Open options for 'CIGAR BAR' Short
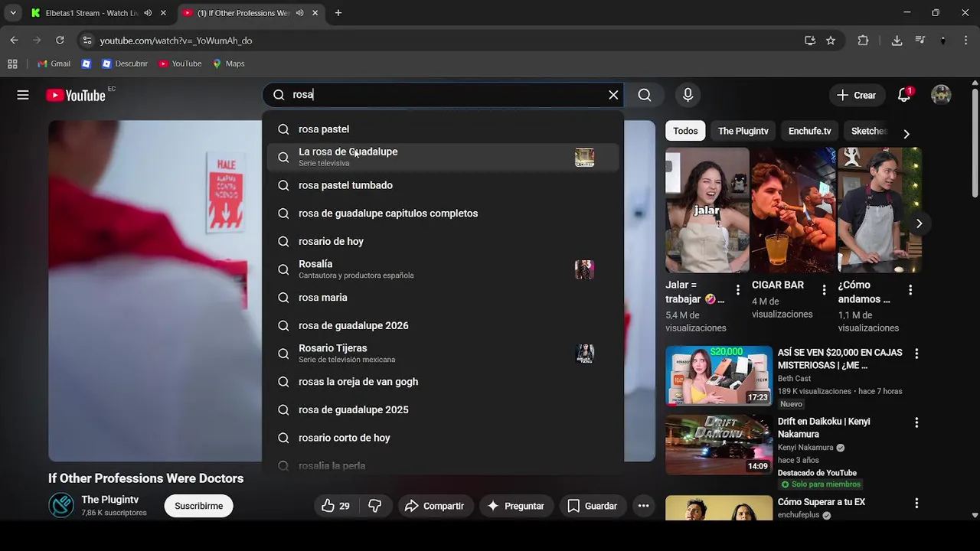Viewport: 980px width, 551px height. pos(824,290)
